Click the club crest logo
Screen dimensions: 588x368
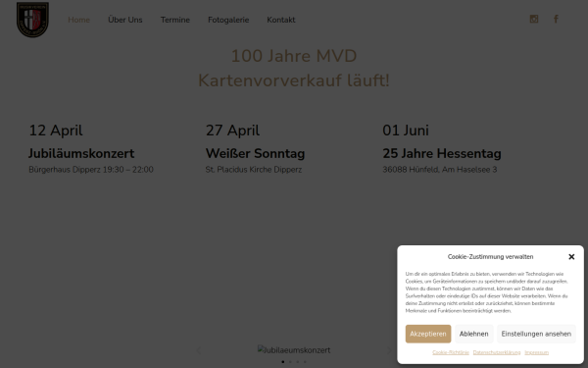tap(32, 20)
